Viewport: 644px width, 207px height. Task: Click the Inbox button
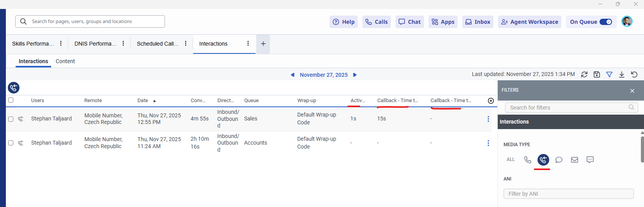[477, 22]
